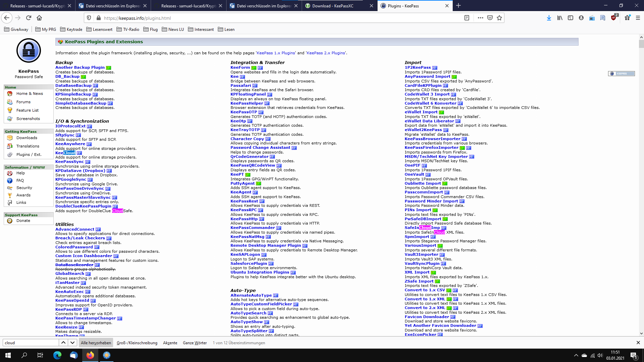Open the 'KeePass 2.x Plugins' help link
The image size is (644, 362).
tap(326, 53)
